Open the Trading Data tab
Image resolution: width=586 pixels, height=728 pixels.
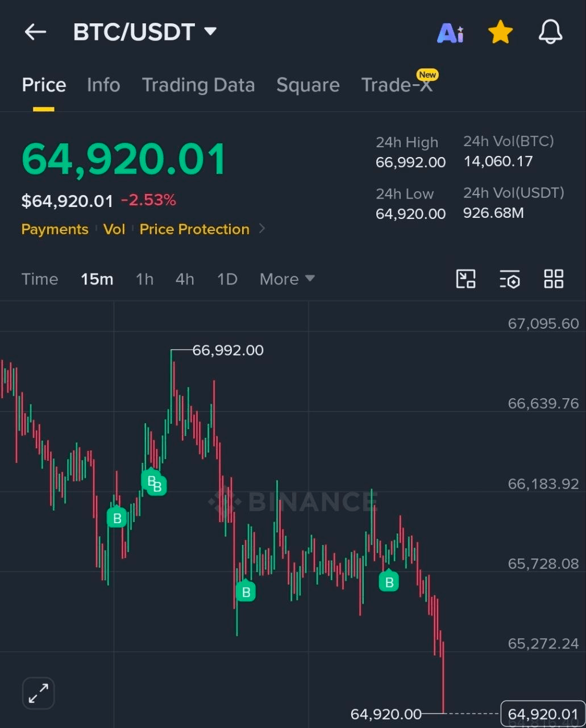click(x=198, y=85)
